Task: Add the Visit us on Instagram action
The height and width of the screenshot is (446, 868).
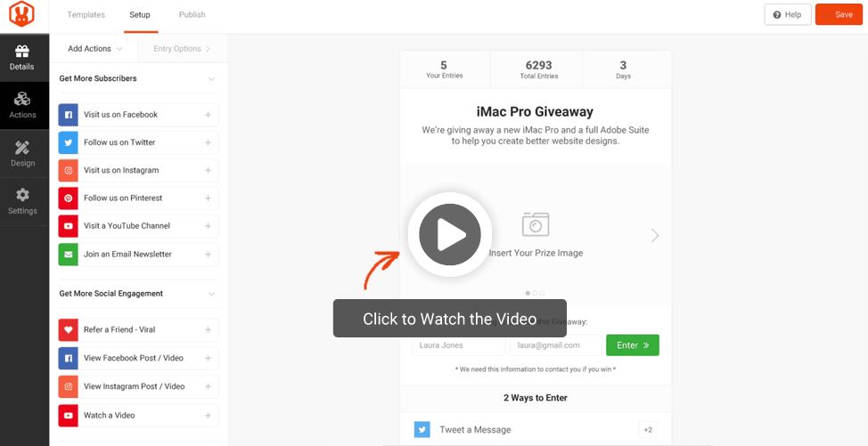Action: click(x=138, y=170)
